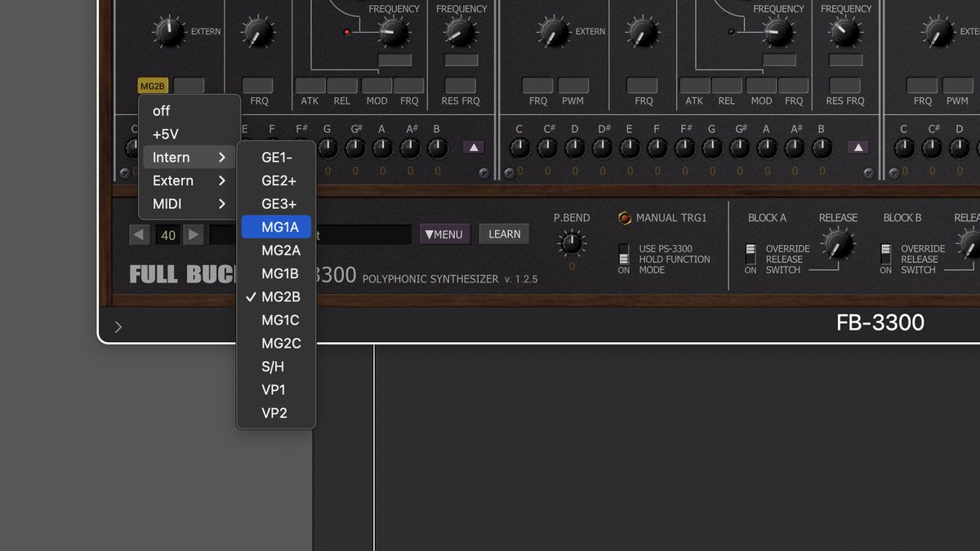Screen dimensions: 980x551
Task: Click the B tuning knob in the middle section
Action: (822, 149)
